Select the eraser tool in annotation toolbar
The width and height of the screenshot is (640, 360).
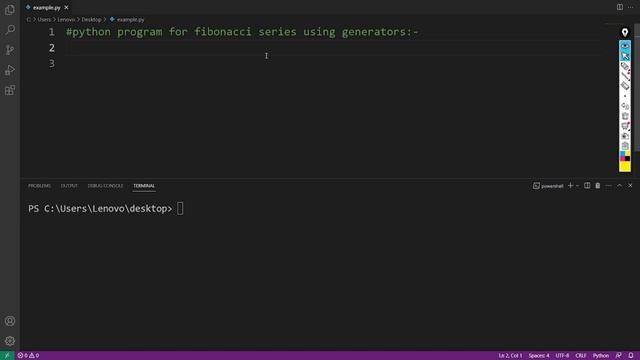pos(625,86)
